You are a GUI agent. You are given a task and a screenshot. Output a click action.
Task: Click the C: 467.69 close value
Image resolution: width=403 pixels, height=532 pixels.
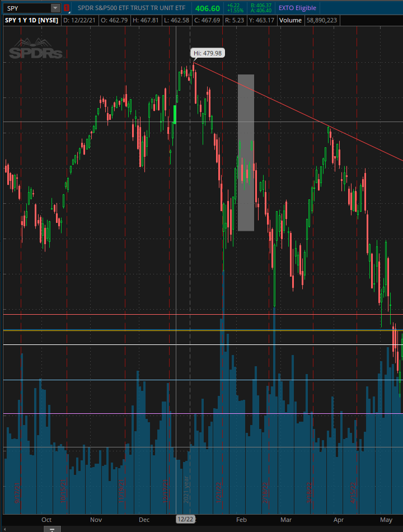click(x=207, y=20)
